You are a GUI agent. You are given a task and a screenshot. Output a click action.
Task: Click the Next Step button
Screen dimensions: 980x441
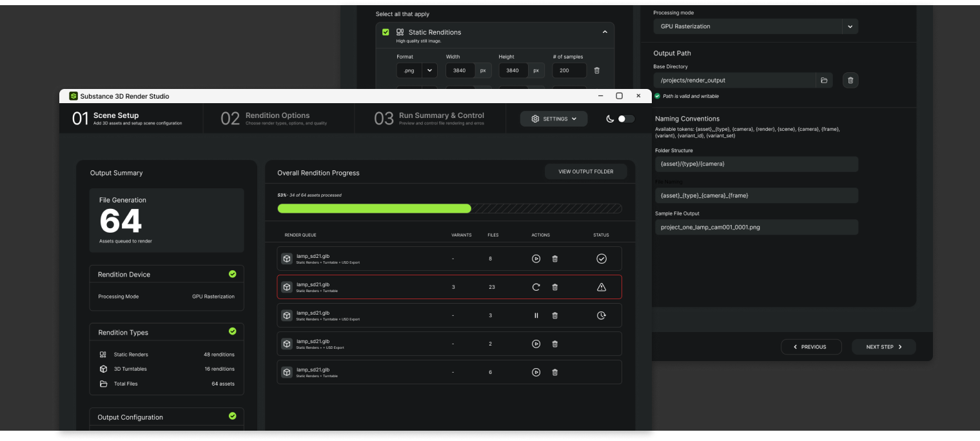[883, 347]
